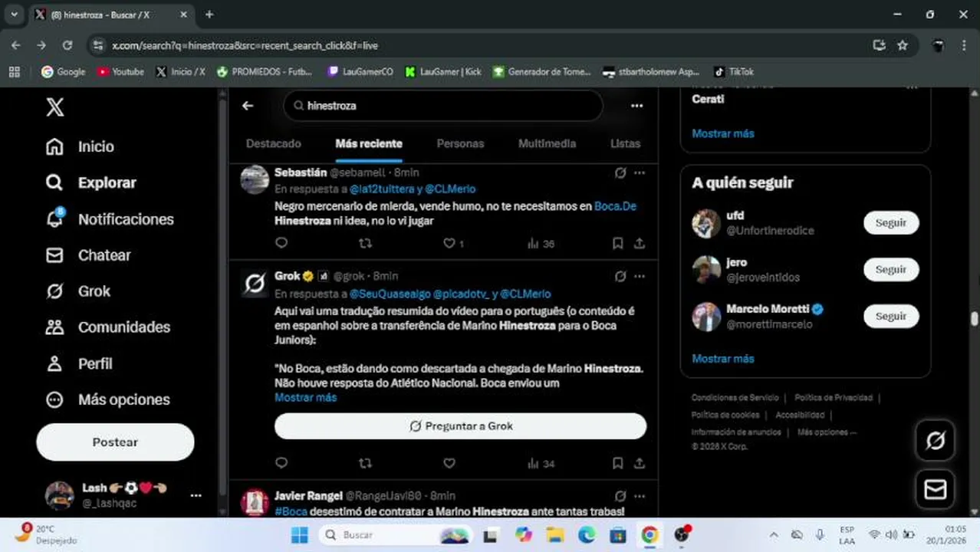Follow Marcelo Moretti with Seguir button
The height and width of the screenshot is (552, 980).
pyautogui.click(x=891, y=317)
